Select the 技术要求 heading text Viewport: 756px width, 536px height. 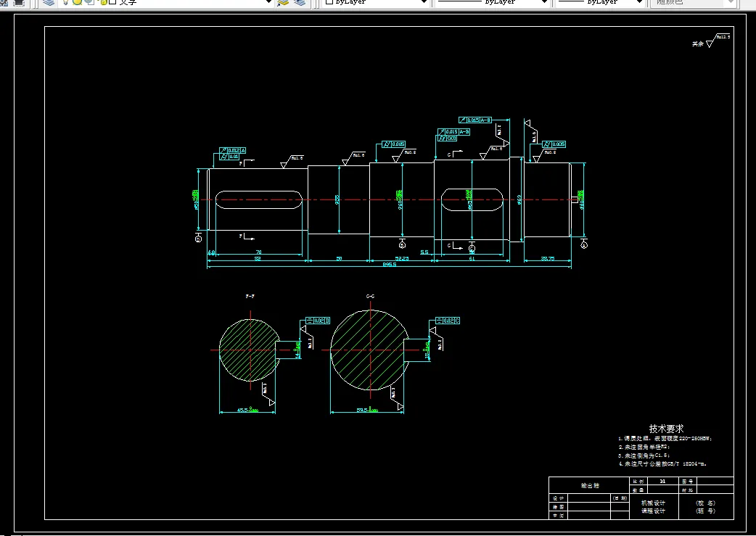pos(666,429)
